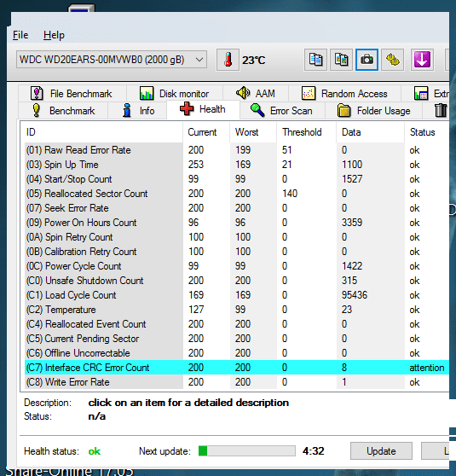
Task: Select the Calibration Retry Count row
Action: click(x=237, y=252)
